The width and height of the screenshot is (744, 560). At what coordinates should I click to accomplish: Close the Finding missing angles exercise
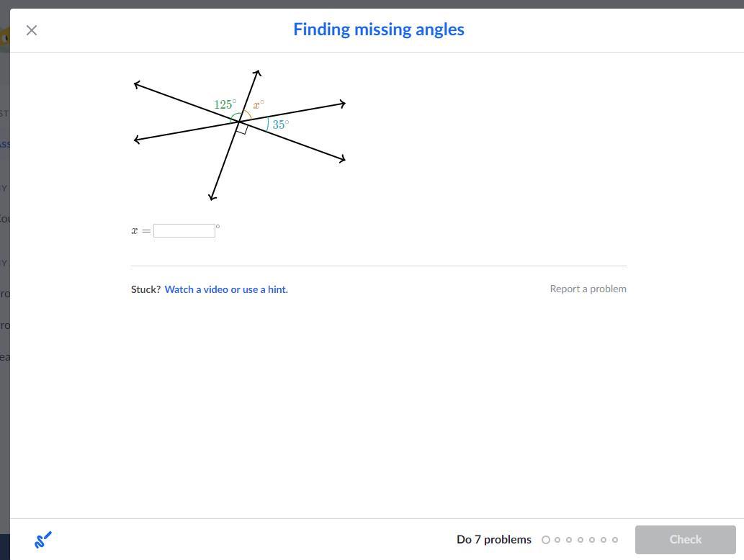(32, 30)
